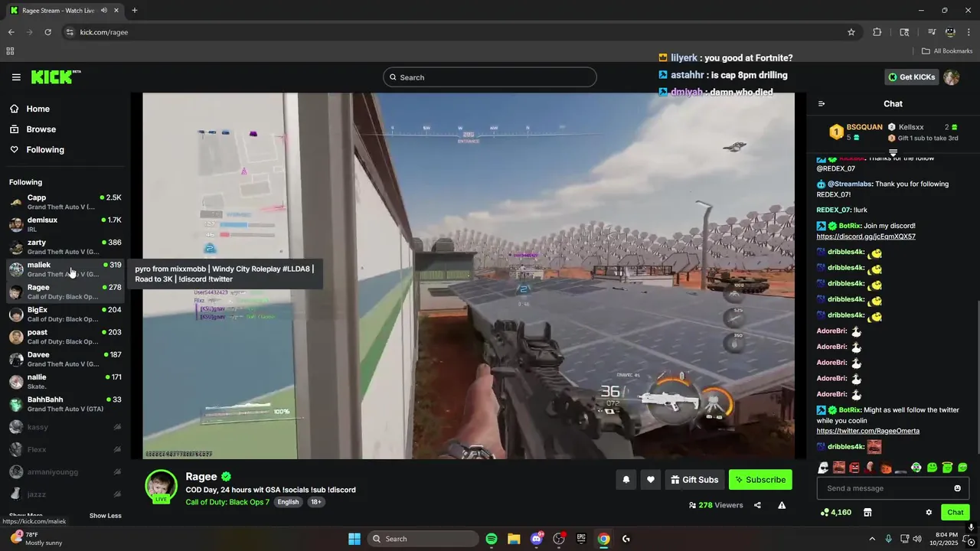Open the chat shop icon
Viewport: 980px width, 551px height.
tap(867, 512)
